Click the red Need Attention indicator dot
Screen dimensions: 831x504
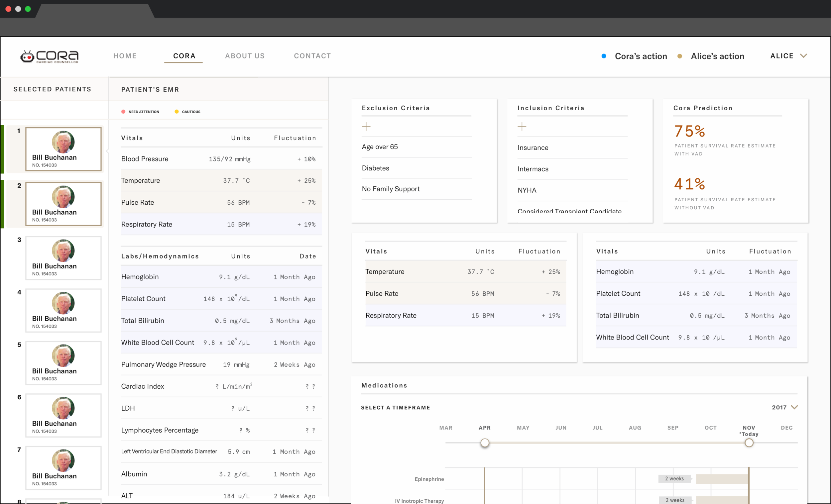coord(123,112)
